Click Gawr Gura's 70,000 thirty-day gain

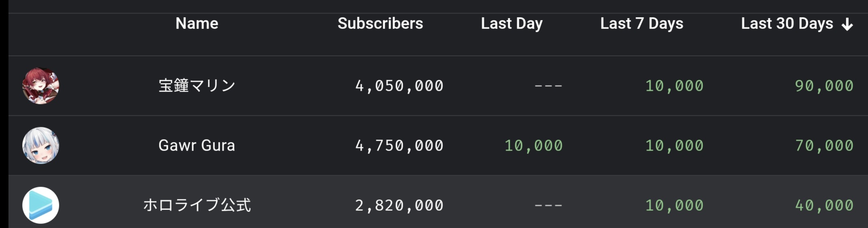point(824,146)
